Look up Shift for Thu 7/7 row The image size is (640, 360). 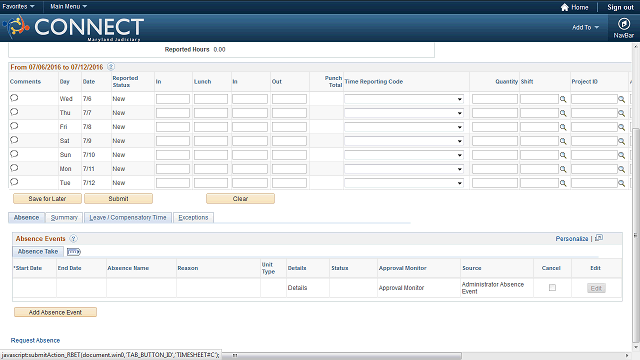click(563, 113)
